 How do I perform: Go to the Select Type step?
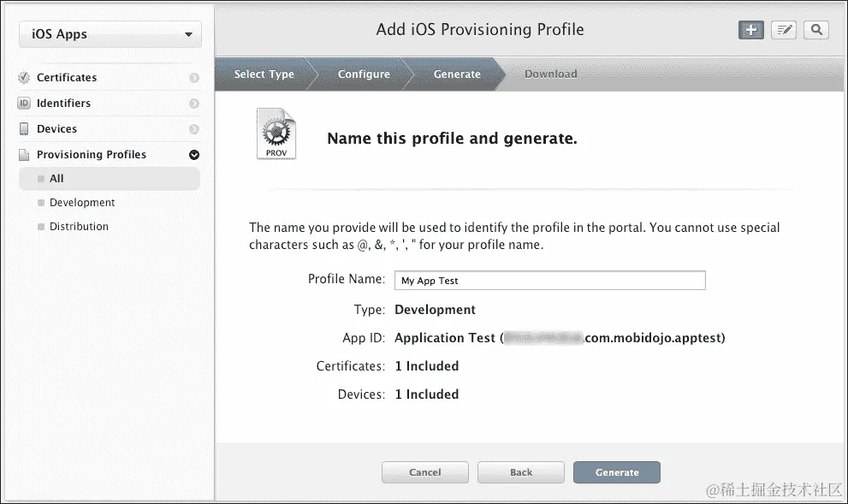pos(264,74)
